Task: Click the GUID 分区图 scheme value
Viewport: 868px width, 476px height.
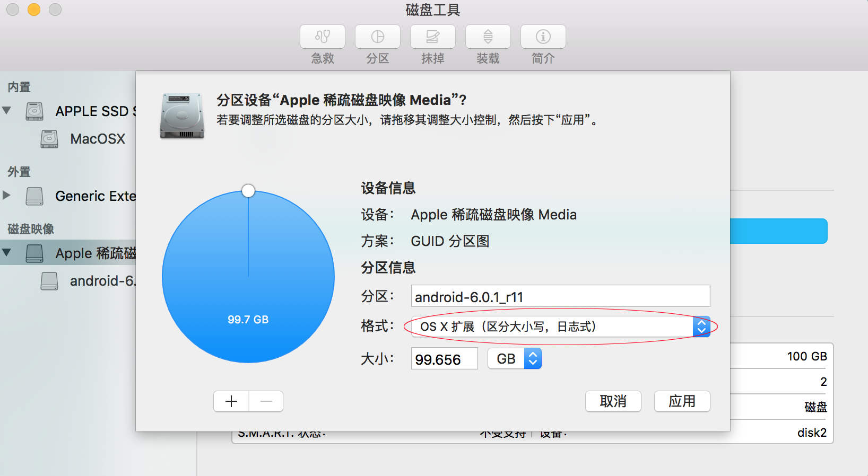Action: 450,241
